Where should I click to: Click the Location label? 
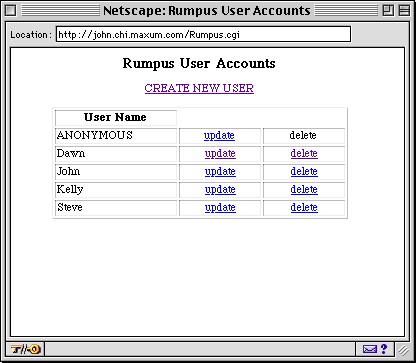click(x=31, y=35)
